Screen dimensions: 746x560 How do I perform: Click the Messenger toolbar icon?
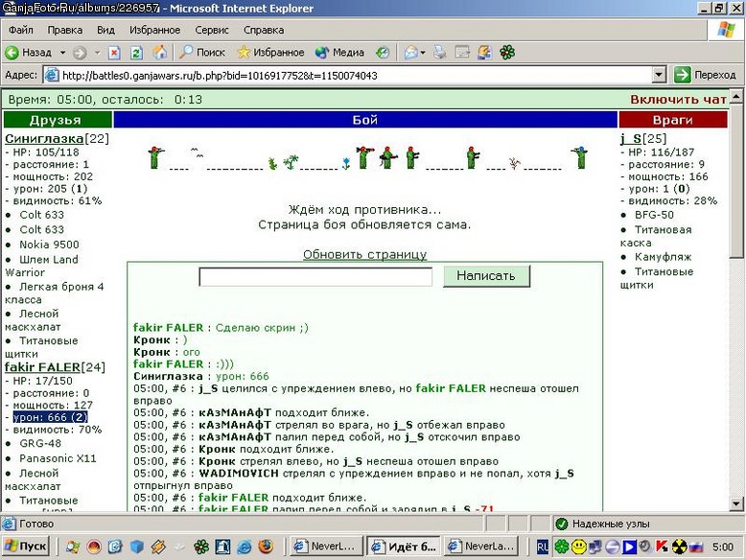point(484,53)
